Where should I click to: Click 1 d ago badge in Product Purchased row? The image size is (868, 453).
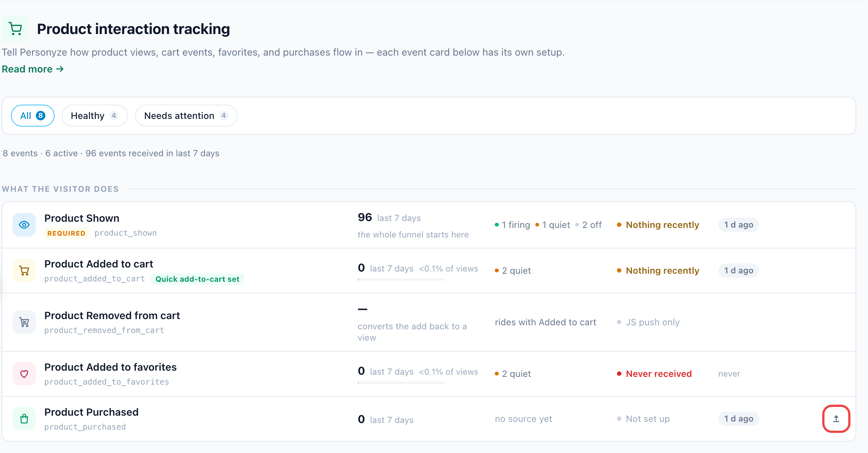click(738, 419)
